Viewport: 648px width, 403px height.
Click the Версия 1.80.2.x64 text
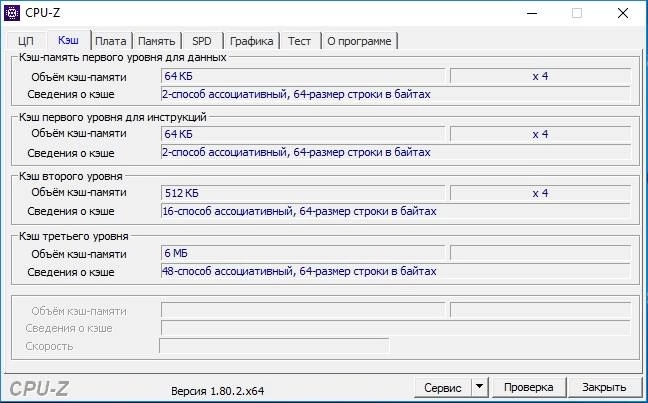coord(217,391)
